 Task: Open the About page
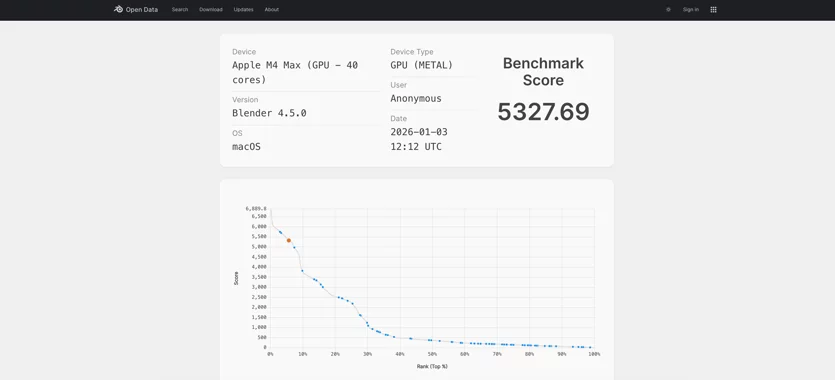tap(272, 10)
